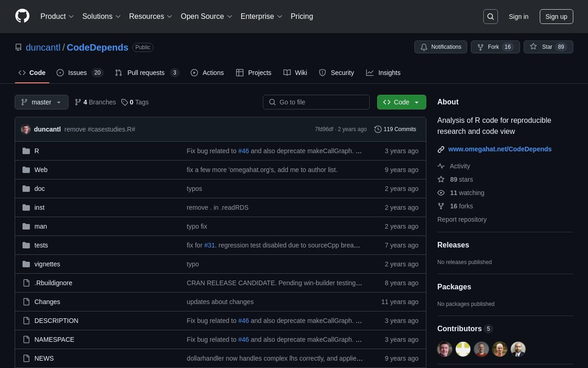The width and height of the screenshot is (588, 368).
Task: Open the Web folder icon
Action: coord(26,170)
